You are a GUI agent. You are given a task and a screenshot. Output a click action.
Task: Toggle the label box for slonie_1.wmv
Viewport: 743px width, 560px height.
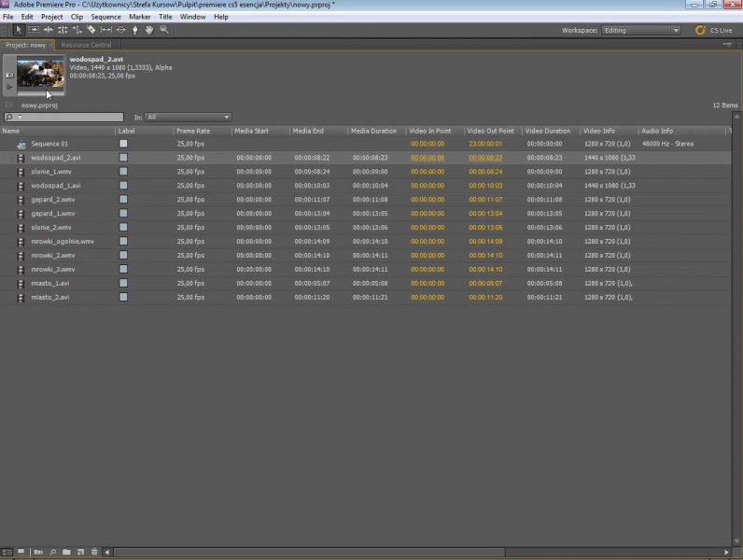pyautogui.click(x=123, y=172)
